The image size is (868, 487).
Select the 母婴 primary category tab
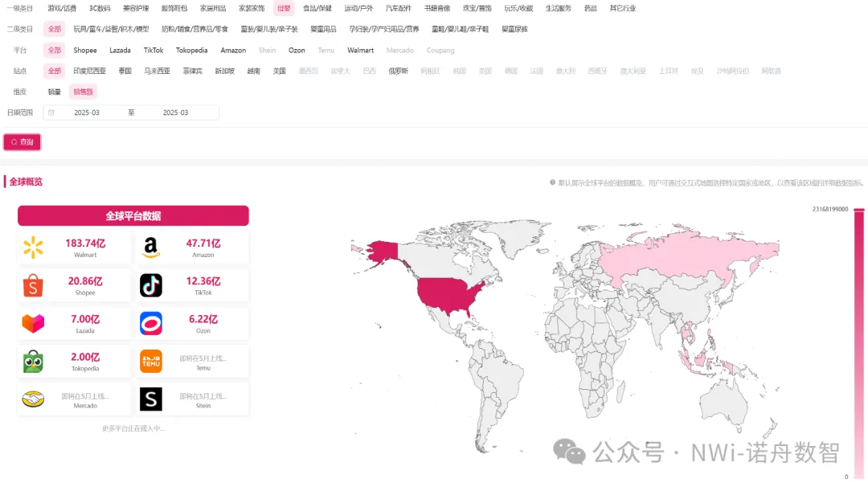tap(283, 8)
